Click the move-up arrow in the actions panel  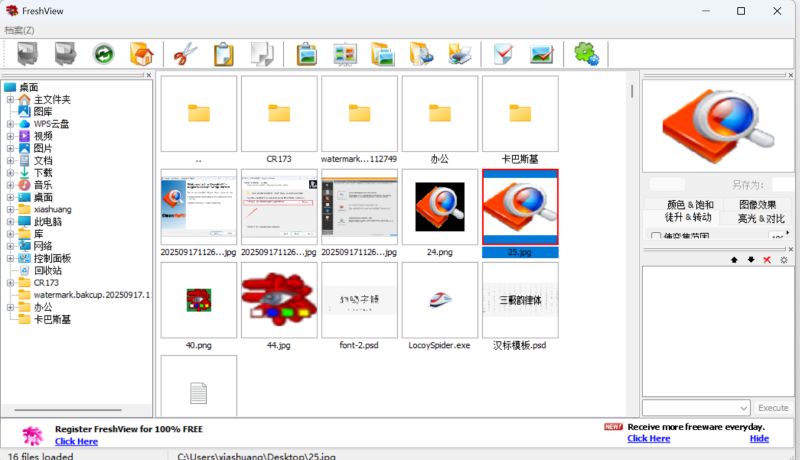point(734,260)
